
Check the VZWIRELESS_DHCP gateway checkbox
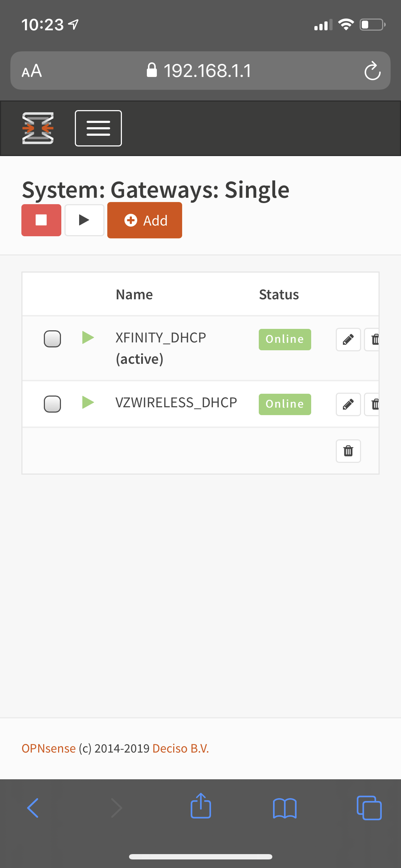(x=52, y=404)
